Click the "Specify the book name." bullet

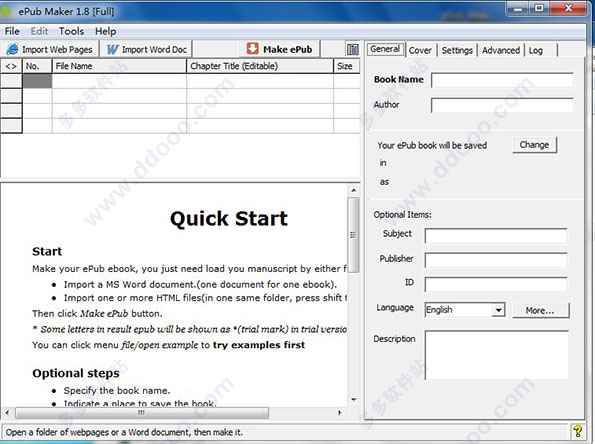pos(117,390)
